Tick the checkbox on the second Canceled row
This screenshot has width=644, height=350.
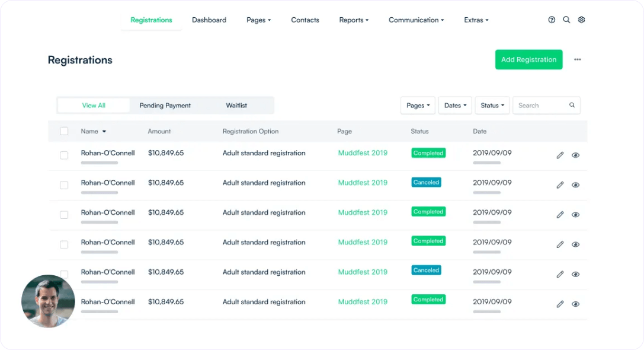(x=64, y=184)
